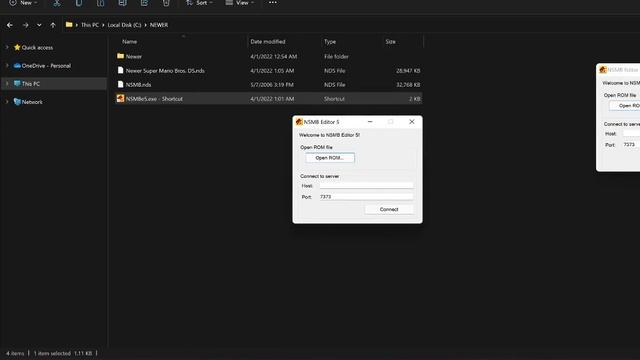
Task: Click NEWER in the address breadcrumb
Action: tap(159, 25)
